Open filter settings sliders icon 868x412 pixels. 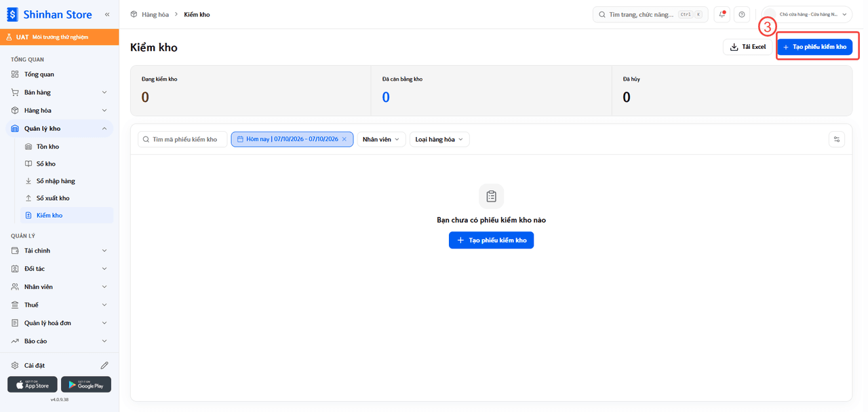pos(837,139)
